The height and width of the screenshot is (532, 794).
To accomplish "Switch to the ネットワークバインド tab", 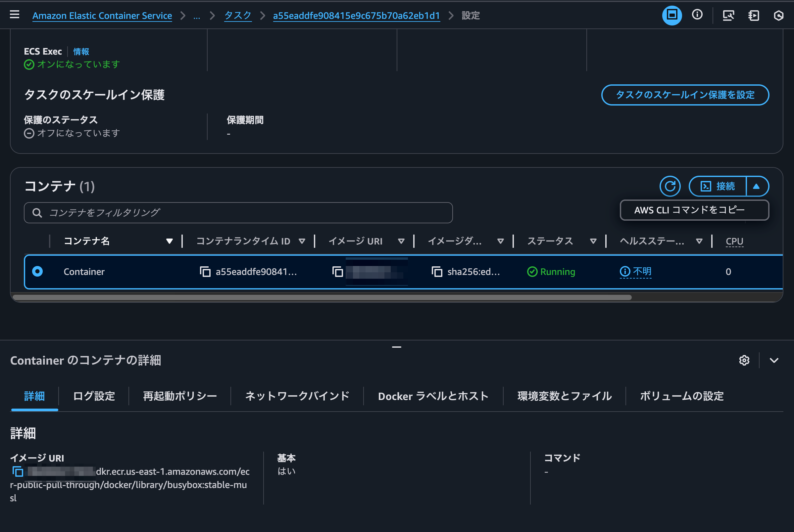I will 297,396.
